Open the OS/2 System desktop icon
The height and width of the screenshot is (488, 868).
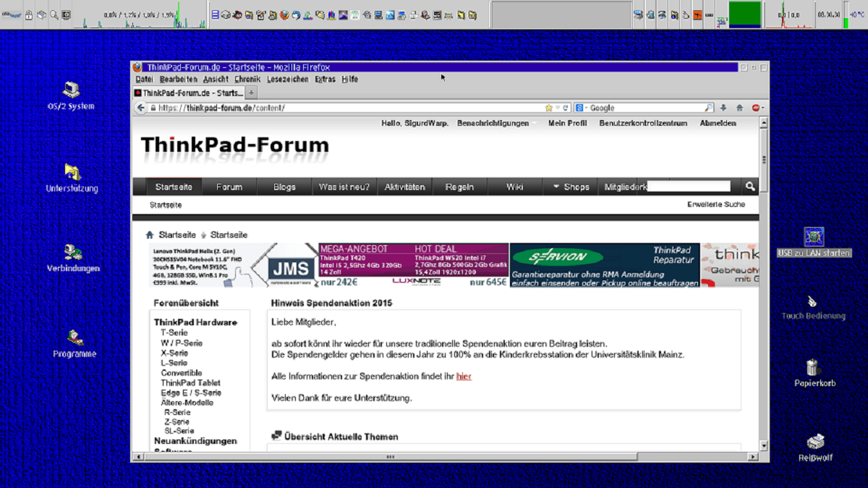coord(71,90)
